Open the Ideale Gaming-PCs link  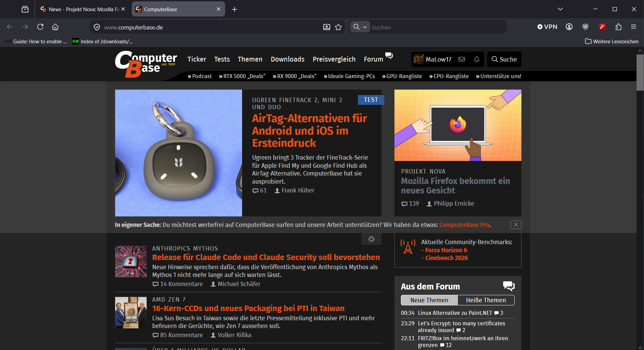point(349,76)
